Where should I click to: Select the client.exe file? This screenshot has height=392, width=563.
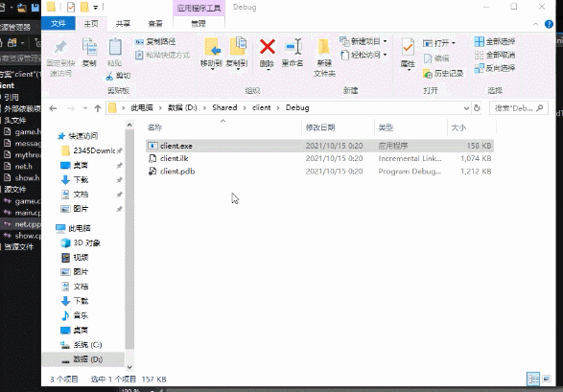pyautogui.click(x=319, y=146)
